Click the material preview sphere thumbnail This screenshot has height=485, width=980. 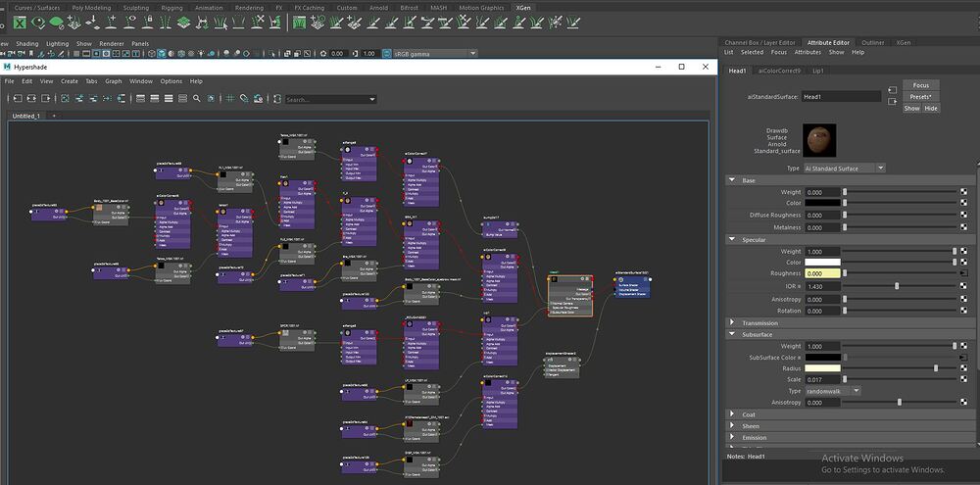point(819,139)
